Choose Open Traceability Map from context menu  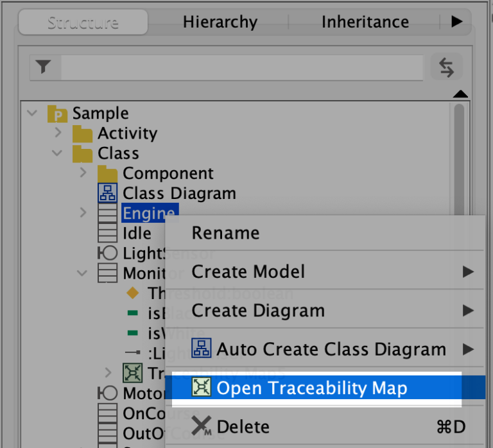[311, 388]
